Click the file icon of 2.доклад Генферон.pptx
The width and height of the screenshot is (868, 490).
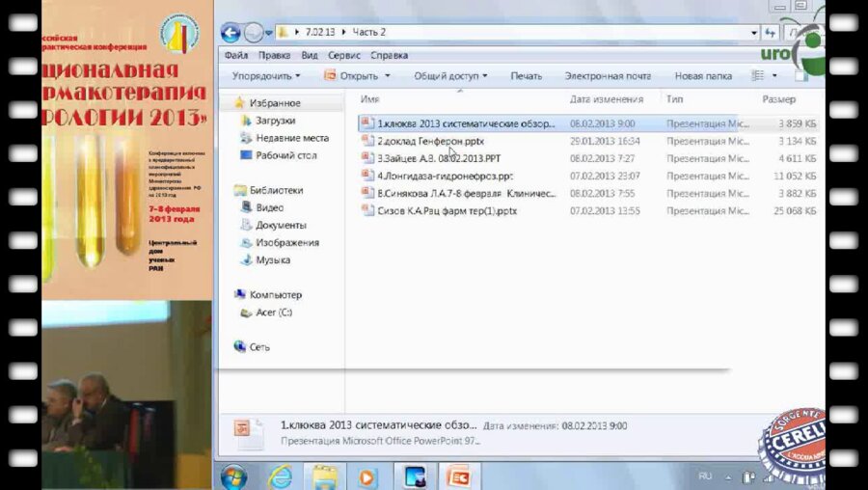[x=367, y=141]
